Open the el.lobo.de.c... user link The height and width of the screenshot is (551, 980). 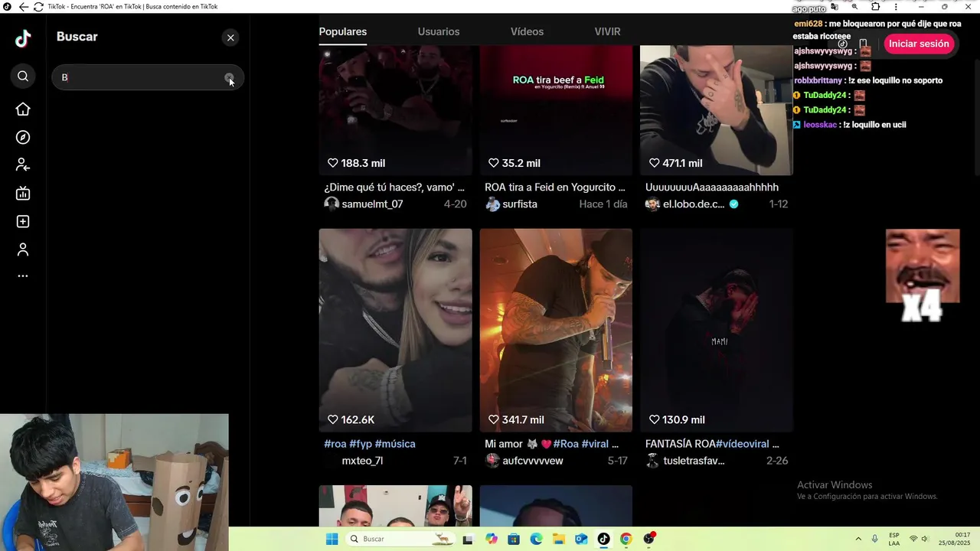click(x=694, y=204)
